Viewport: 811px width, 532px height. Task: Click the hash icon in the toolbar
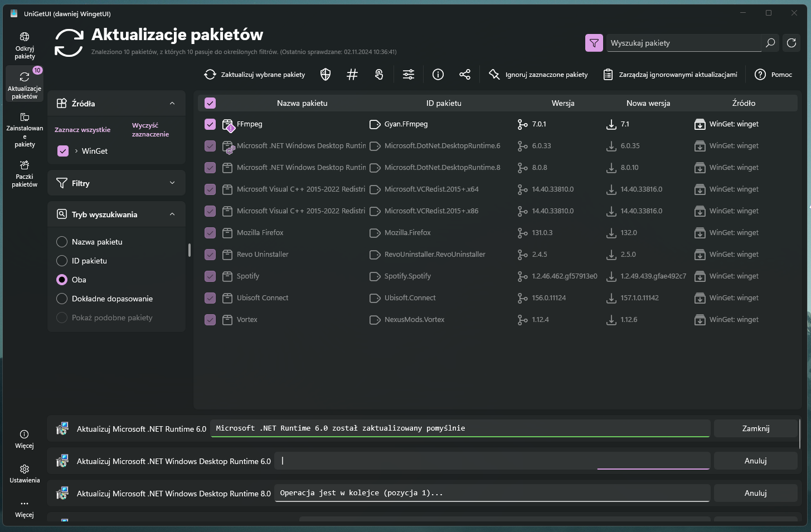click(x=352, y=75)
